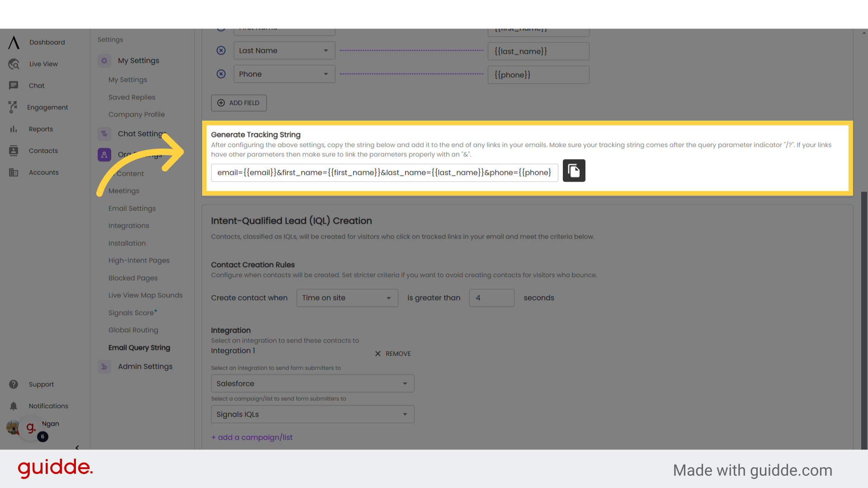Collapse the sidebar with the chevron
This screenshot has width=868, height=488.
(77, 447)
